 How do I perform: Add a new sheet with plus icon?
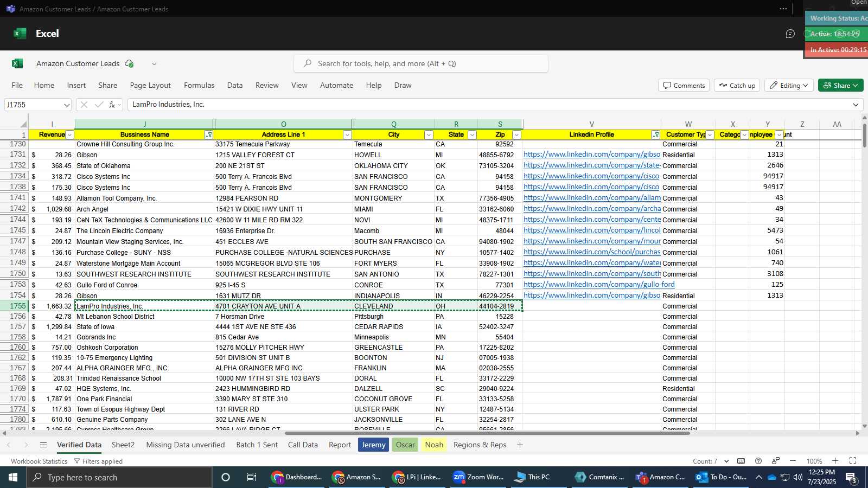click(x=520, y=445)
